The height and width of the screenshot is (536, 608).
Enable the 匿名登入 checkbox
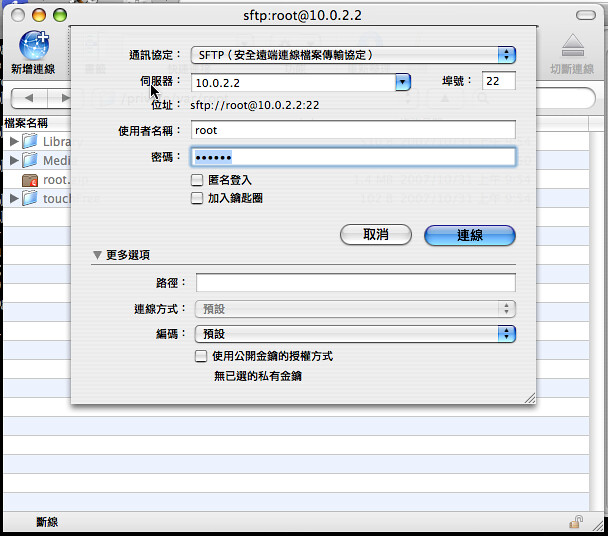pos(198,180)
